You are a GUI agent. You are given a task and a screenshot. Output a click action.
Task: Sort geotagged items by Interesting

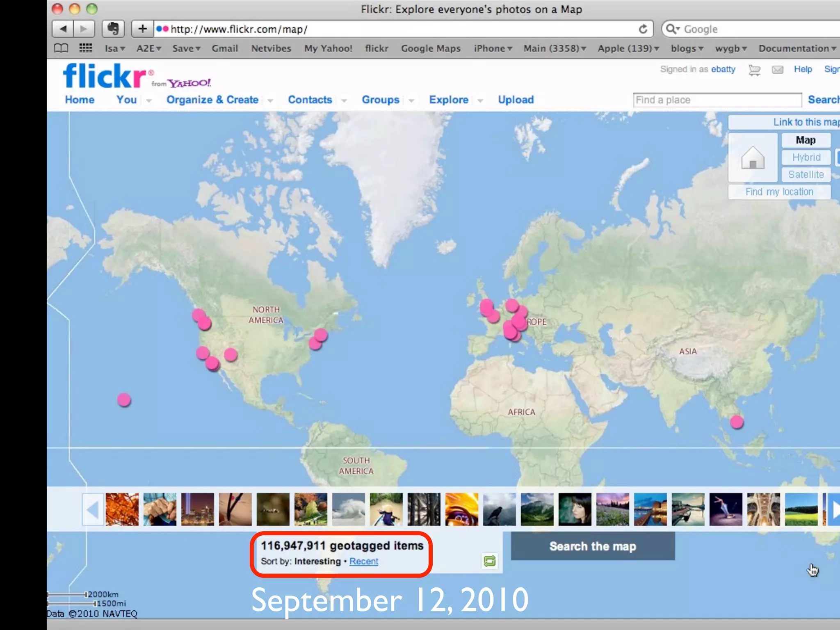tap(317, 561)
